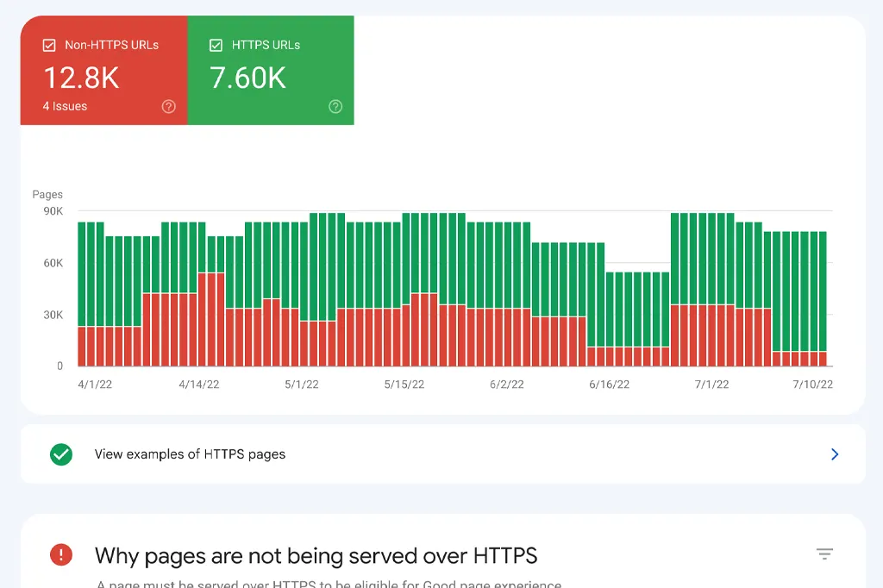Open the filter icon in Why pages section
The height and width of the screenshot is (588, 883).
tap(824, 554)
